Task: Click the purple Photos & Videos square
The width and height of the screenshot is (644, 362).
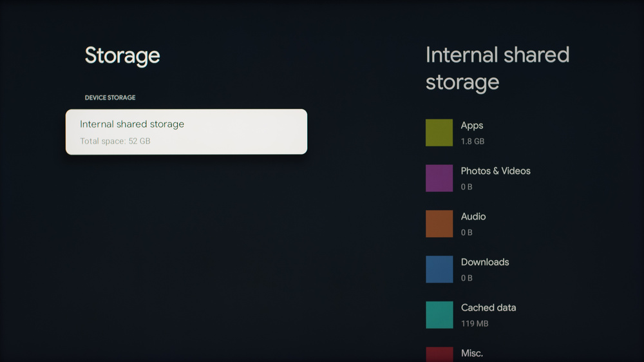Action: 439,178
